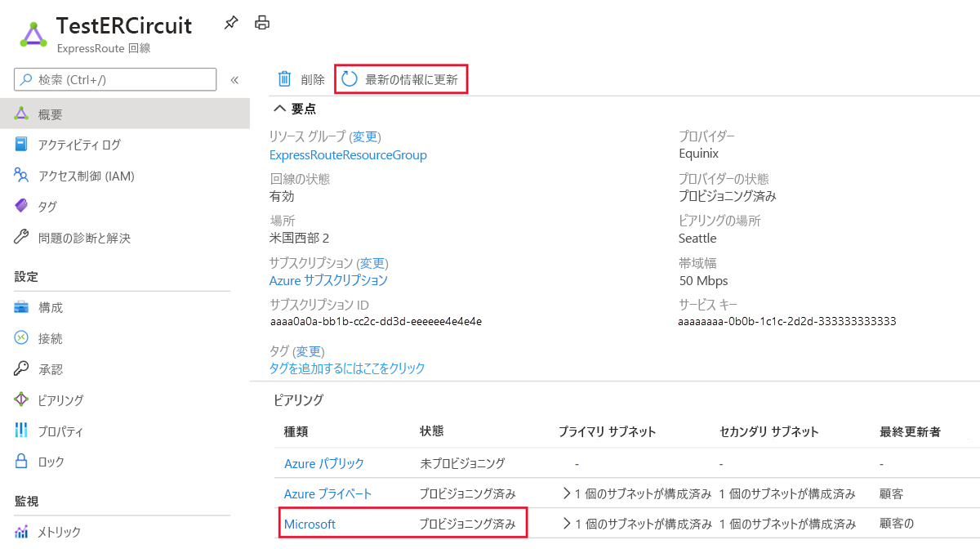Click the 種類 column header
The width and height of the screenshot is (980, 549).
[296, 431]
